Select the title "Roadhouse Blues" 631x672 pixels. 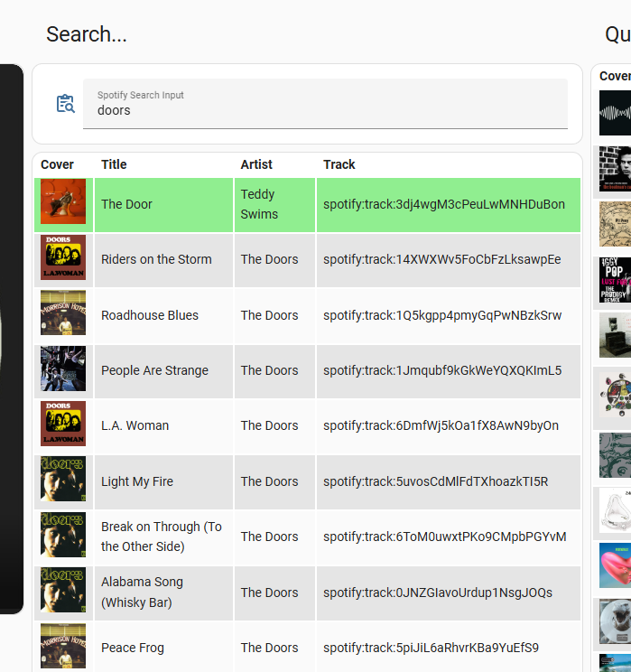coord(150,315)
